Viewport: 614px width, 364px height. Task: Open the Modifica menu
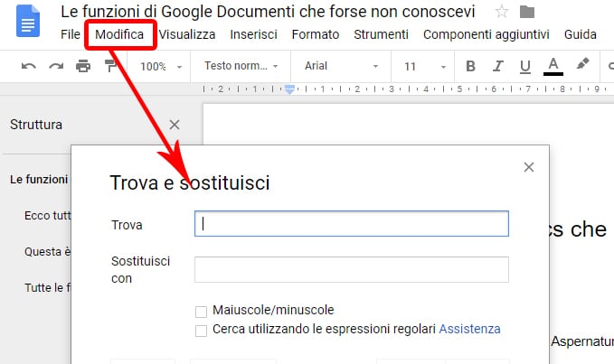click(x=119, y=35)
